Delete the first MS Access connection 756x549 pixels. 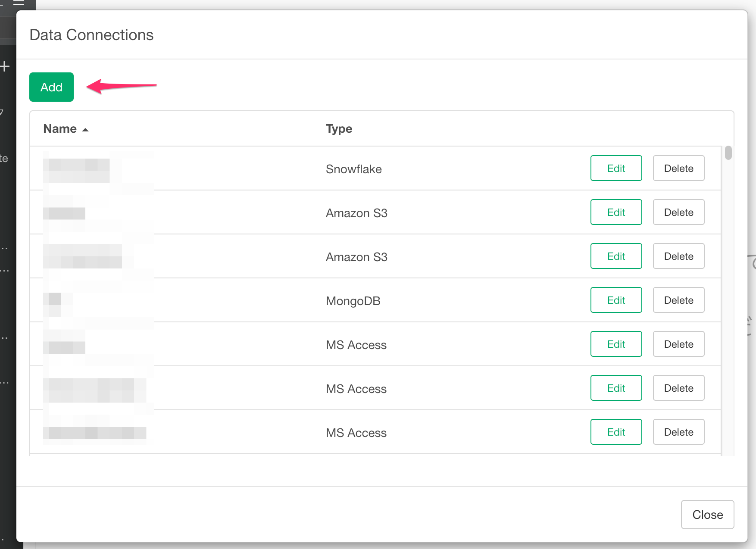point(678,344)
